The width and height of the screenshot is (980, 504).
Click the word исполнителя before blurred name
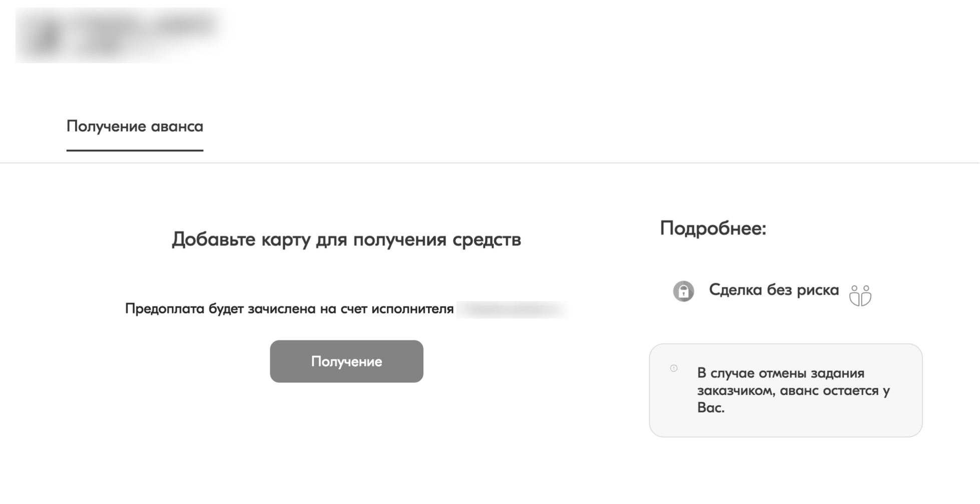click(x=412, y=309)
